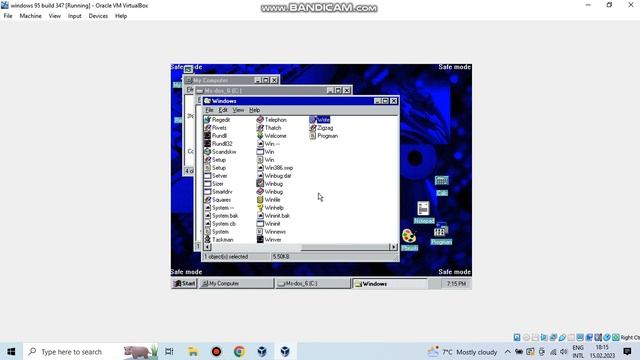Select the System.bak file
The height and width of the screenshot is (360, 640).
click(221, 216)
